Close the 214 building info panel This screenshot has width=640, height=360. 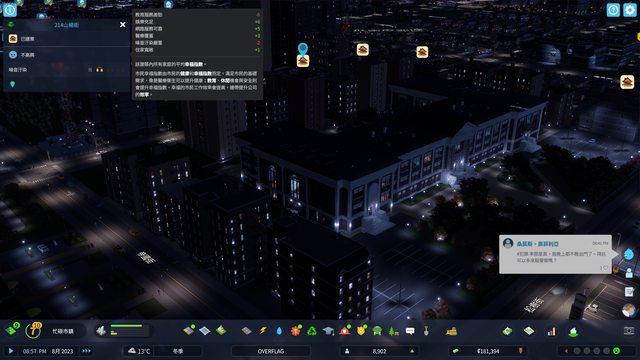[x=122, y=25]
